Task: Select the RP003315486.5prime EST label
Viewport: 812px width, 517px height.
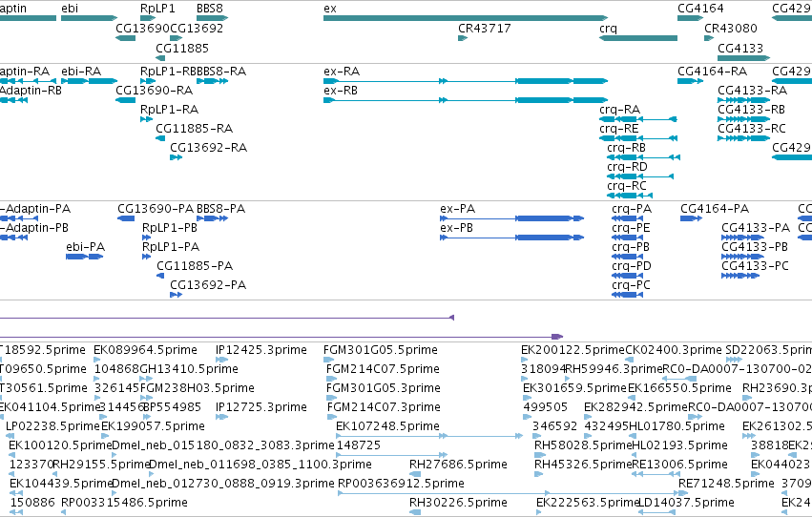Action: coord(124,503)
